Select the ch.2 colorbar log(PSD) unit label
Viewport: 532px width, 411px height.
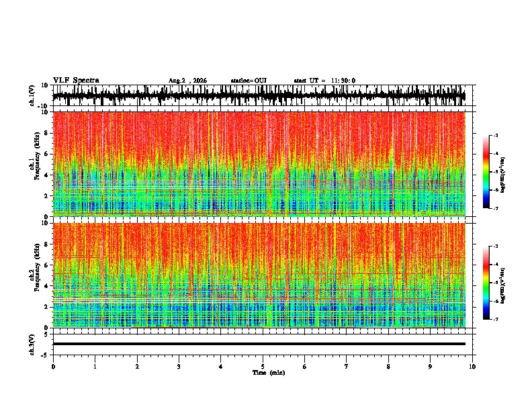(x=502, y=285)
